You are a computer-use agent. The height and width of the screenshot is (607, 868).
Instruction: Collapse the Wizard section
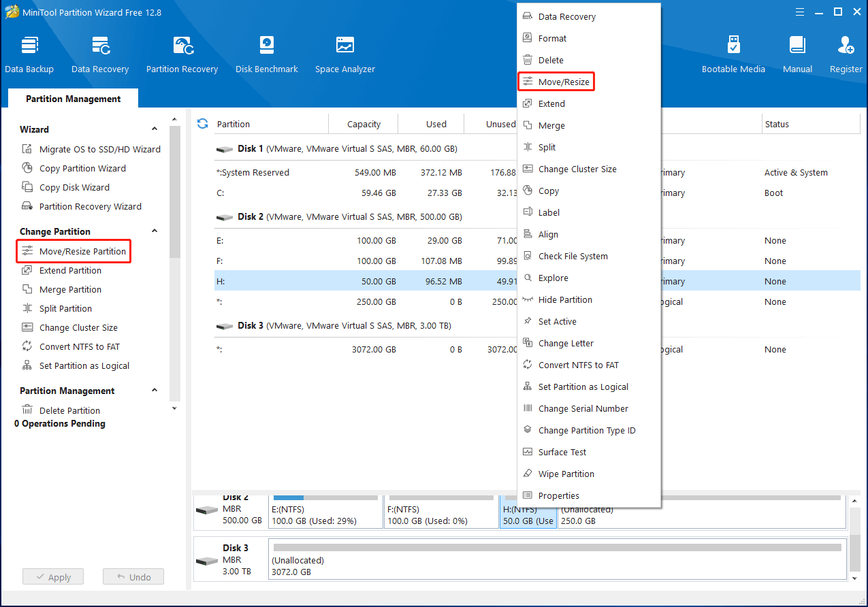[x=155, y=129]
